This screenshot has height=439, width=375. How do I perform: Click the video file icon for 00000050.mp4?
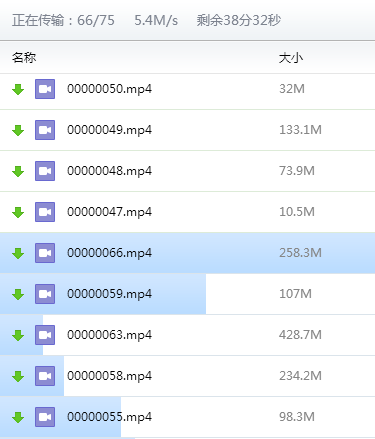(x=45, y=89)
